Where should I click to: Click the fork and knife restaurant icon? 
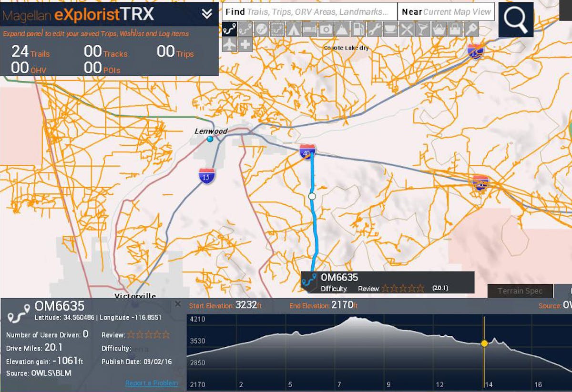click(x=407, y=30)
